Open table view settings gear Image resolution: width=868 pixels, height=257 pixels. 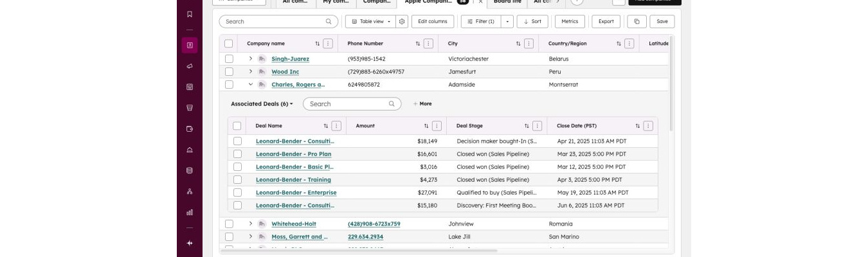[402, 21]
